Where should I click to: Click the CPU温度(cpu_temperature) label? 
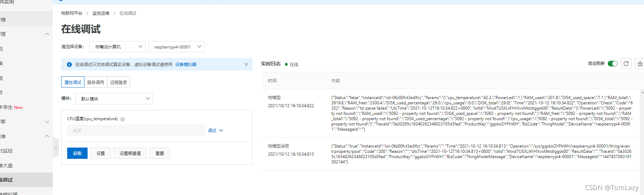(93, 119)
